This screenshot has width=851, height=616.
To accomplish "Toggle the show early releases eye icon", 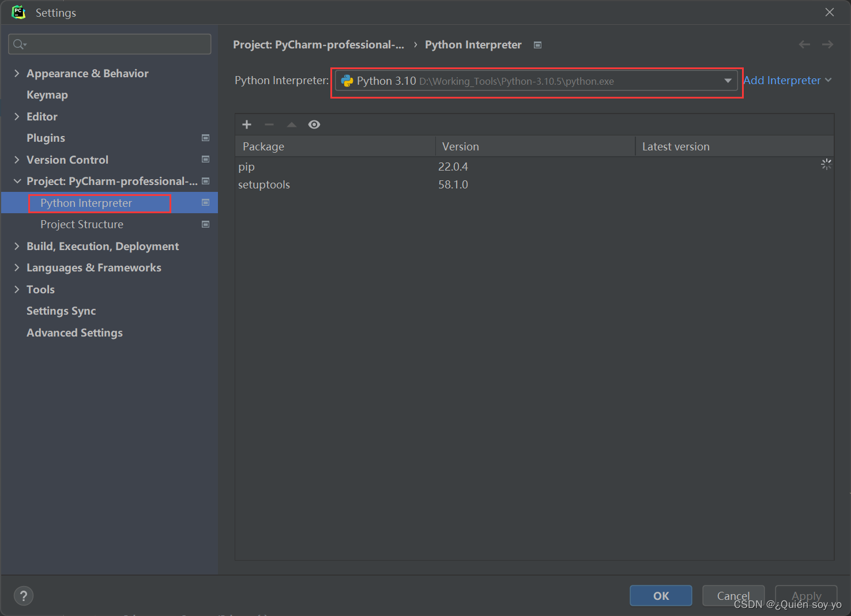I will click(x=314, y=124).
